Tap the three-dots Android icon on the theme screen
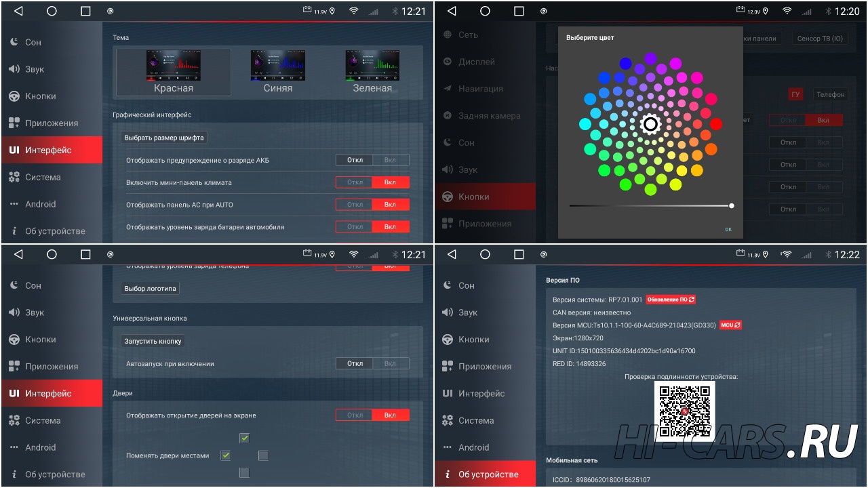Image resolution: width=868 pixels, height=488 pixels. point(14,204)
